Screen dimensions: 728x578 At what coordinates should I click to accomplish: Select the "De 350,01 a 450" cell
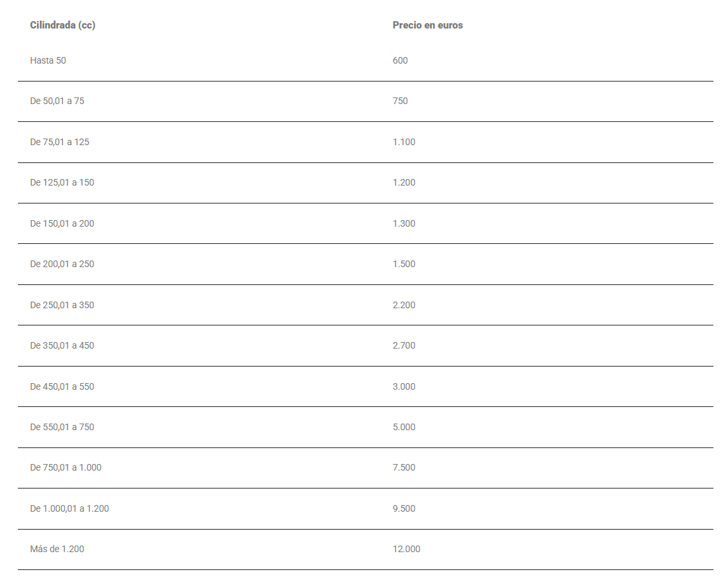coord(62,345)
